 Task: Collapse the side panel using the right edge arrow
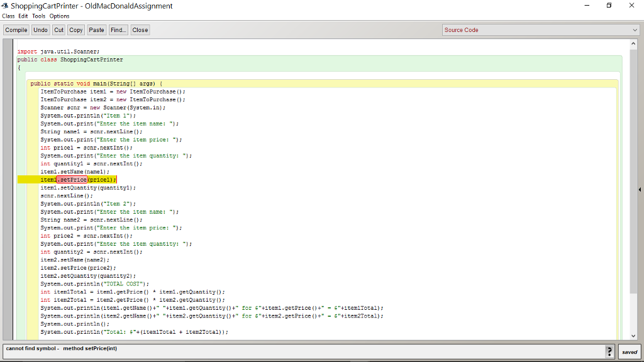pyautogui.click(x=638, y=190)
